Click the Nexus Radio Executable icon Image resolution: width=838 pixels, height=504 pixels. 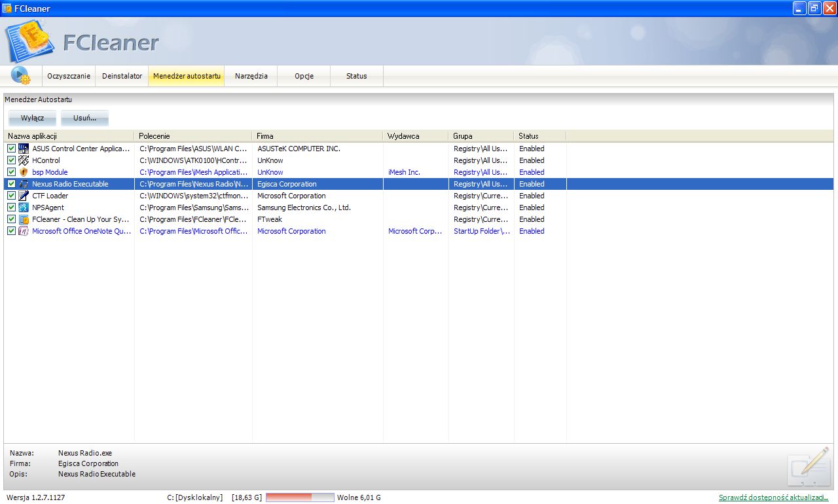coord(24,184)
